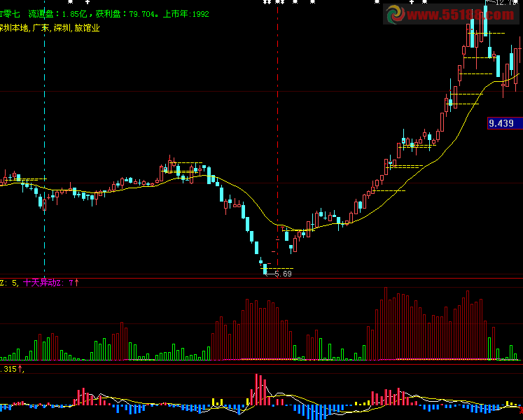Click the 旅馆业 sector tag
The width and height of the screenshot is (523, 420).
pyautogui.click(x=87, y=28)
